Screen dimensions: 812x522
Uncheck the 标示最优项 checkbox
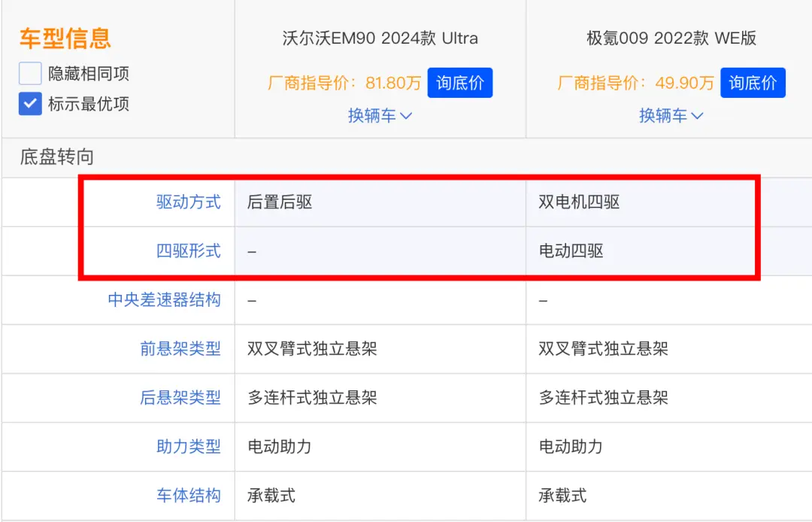tap(30, 104)
